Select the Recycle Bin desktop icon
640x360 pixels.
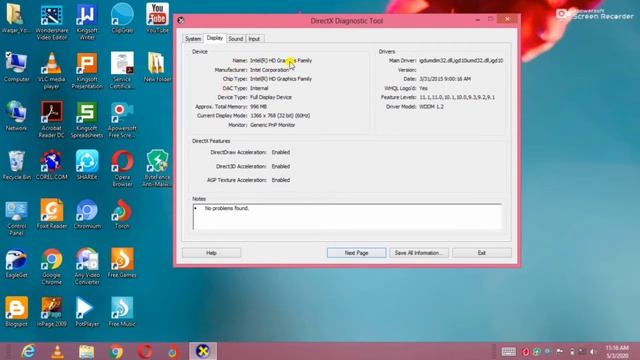pos(16,165)
